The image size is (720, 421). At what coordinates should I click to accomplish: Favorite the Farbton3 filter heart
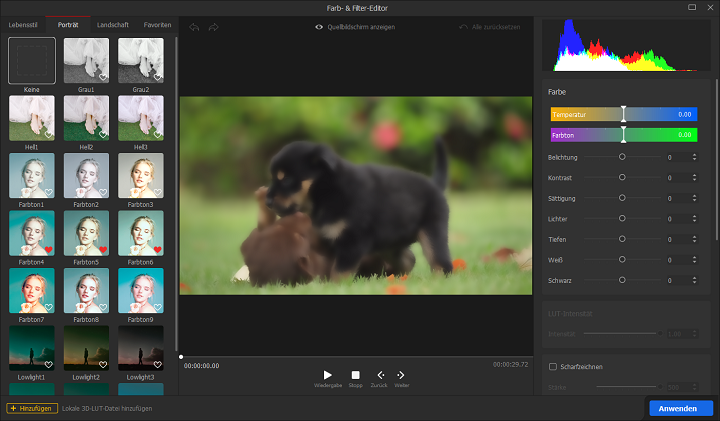tap(158, 192)
